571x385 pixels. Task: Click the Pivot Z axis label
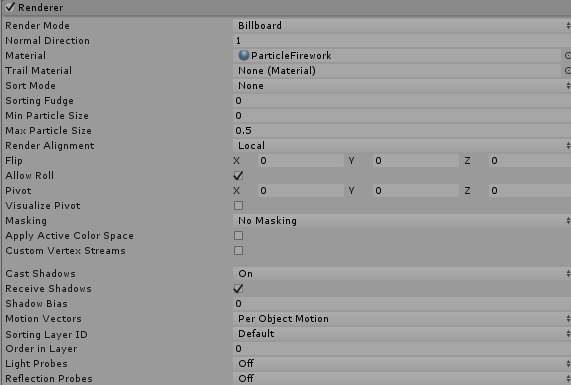(x=467, y=190)
